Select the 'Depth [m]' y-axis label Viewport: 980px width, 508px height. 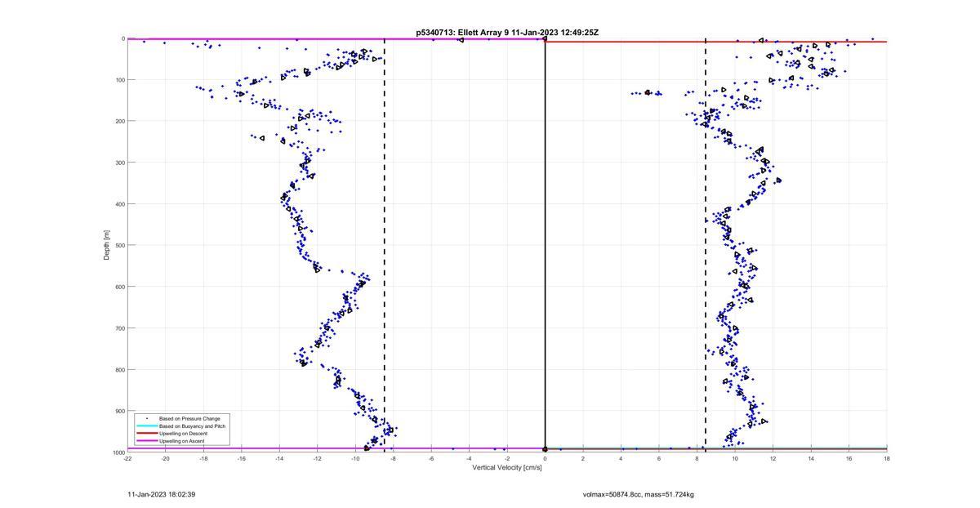[106, 245]
